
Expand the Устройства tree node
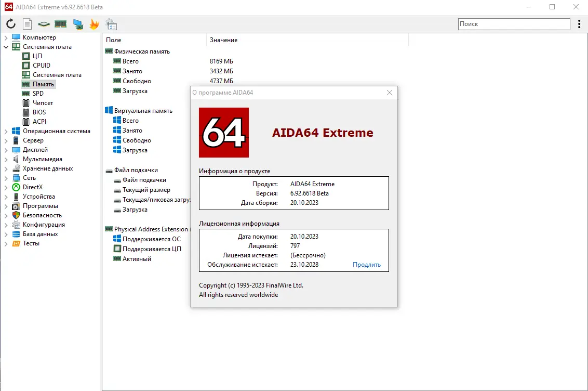pyautogui.click(x=6, y=197)
